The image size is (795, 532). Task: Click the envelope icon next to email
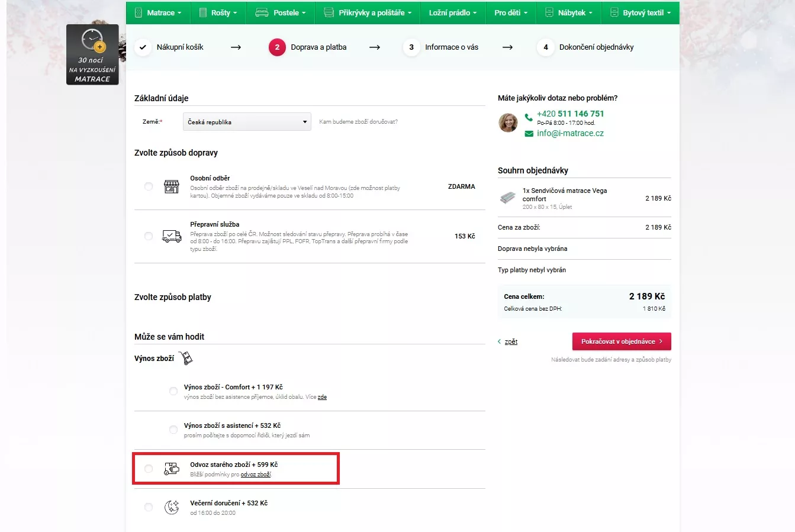[x=529, y=134]
